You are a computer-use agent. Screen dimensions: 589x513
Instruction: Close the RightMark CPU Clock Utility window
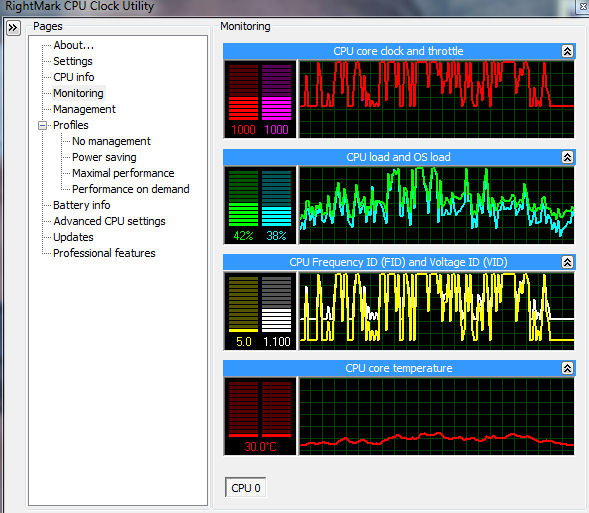[583, 7]
